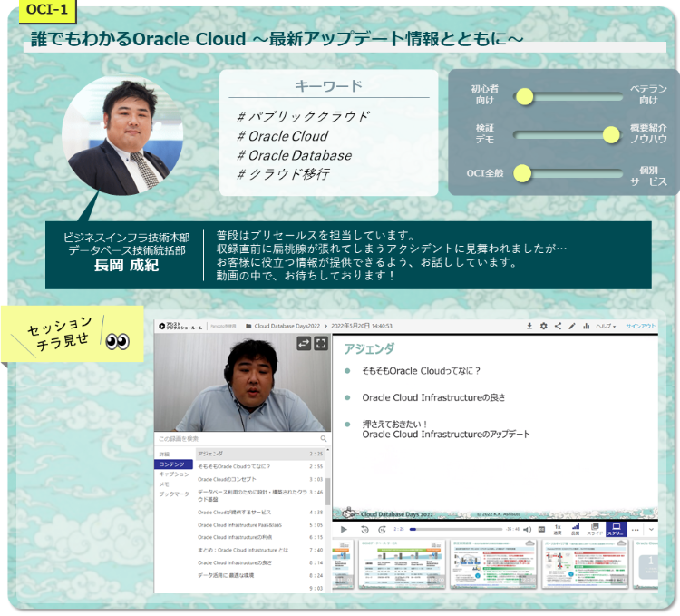Image resolution: width=680 pixels, height=616 pixels.
Task: Open the playback speed 1x selector
Action: tap(558, 529)
